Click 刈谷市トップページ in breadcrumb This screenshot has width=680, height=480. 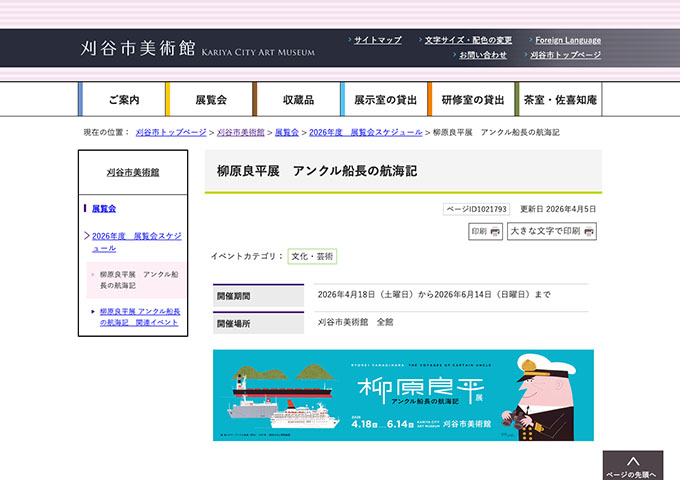(x=171, y=132)
